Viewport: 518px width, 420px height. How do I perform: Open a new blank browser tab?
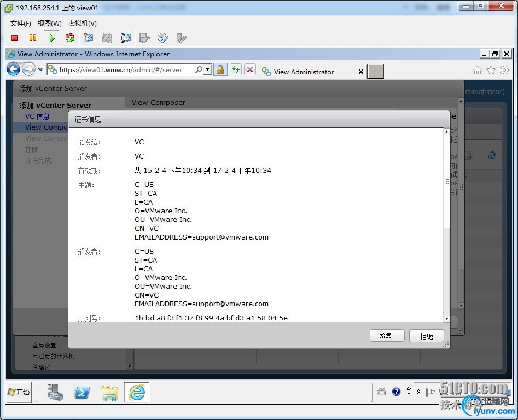tap(376, 72)
